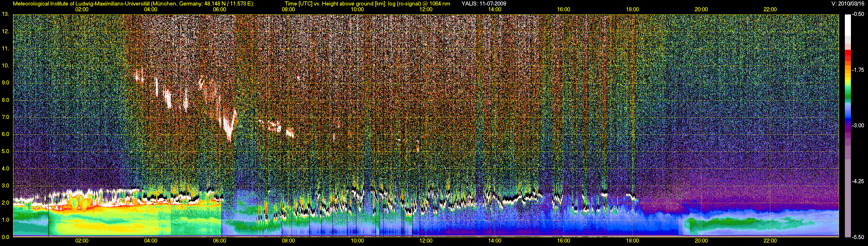Click the 02:00 label on top time axis
This screenshot has width=868, height=246.
(82, 10)
